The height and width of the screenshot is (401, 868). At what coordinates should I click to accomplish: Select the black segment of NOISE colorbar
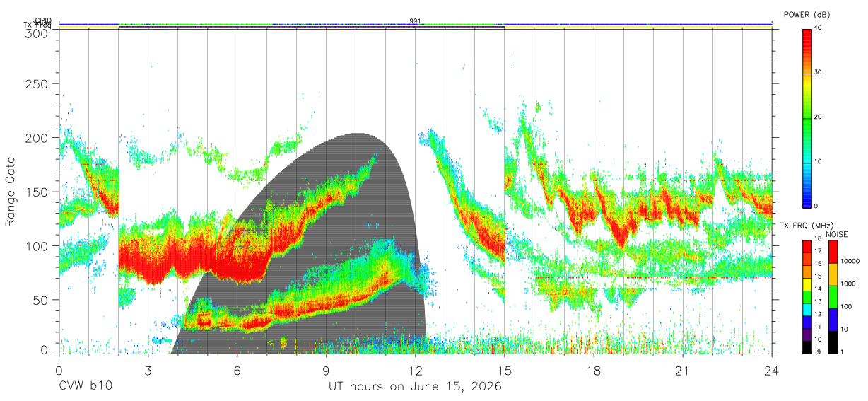[x=832, y=341]
